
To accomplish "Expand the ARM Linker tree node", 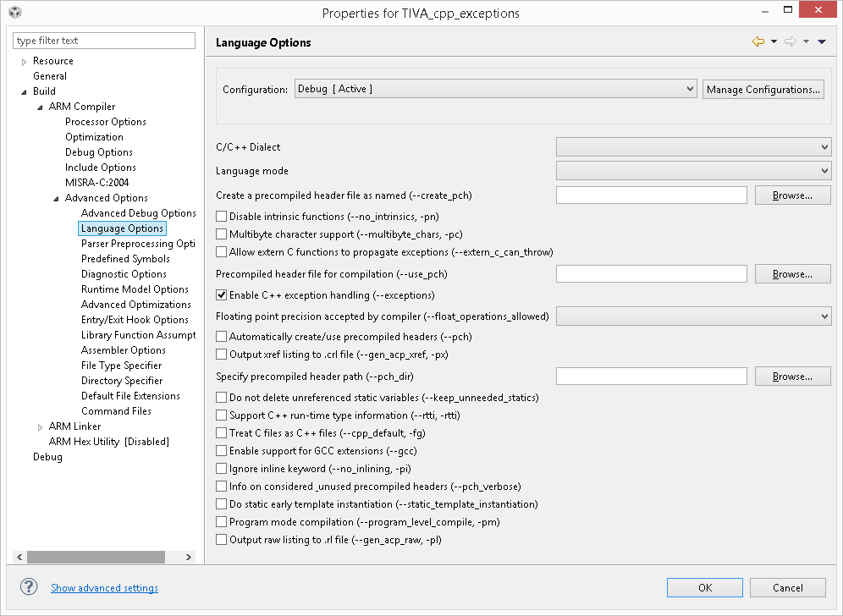I will (40, 426).
